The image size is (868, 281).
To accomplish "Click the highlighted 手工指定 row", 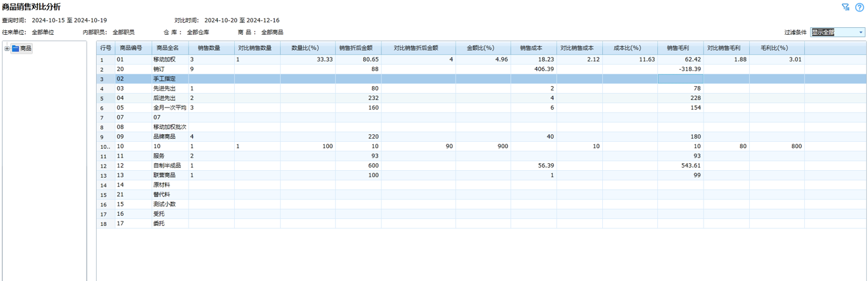I will pyautogui.click(x=164, y=79).
